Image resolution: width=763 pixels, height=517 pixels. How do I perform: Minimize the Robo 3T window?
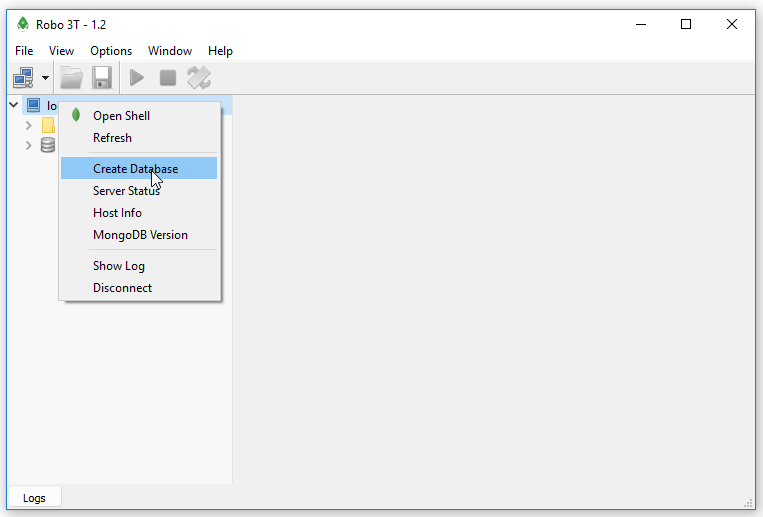641,24
